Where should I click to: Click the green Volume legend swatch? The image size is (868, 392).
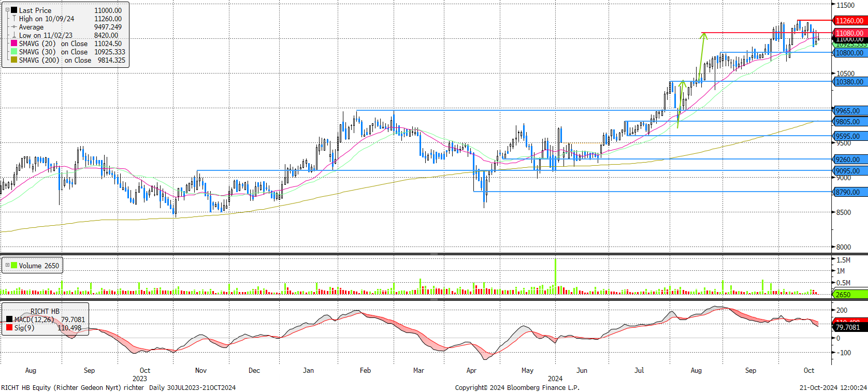14,265
